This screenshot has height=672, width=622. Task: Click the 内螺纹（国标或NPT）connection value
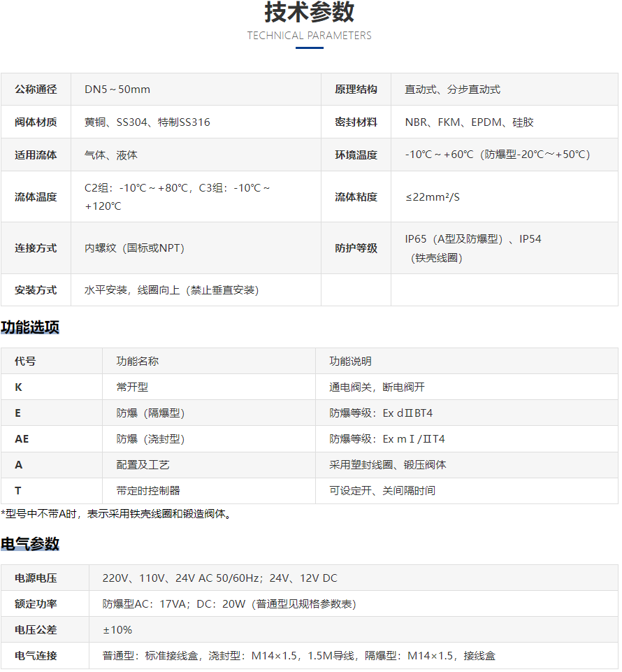point(135,248)
